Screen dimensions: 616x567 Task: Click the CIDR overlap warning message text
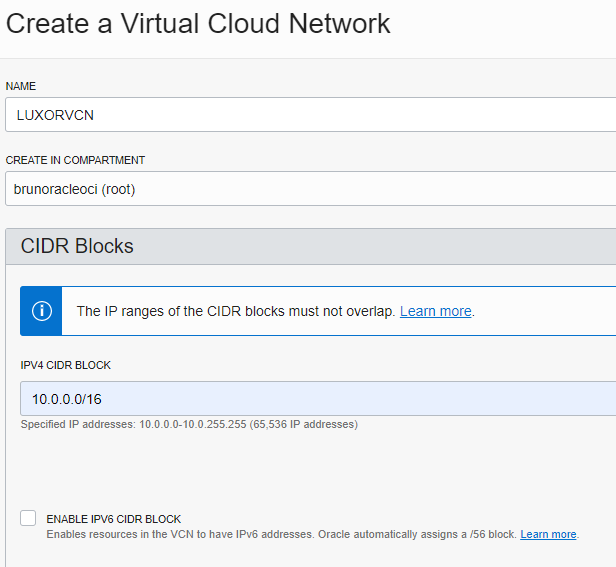click(x=236, y=311)
